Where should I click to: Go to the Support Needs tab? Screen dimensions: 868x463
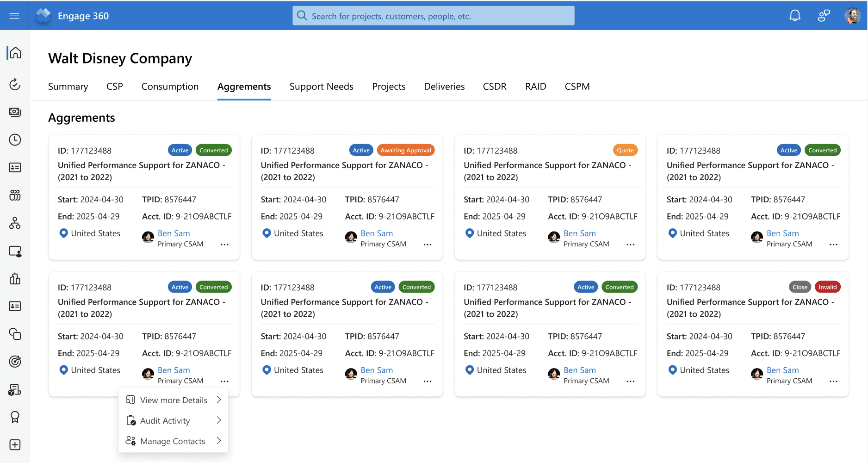321,87
